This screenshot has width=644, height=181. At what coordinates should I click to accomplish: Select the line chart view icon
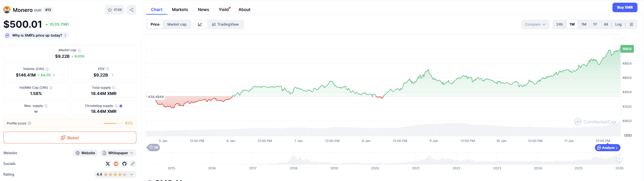(x=200, y=24)
